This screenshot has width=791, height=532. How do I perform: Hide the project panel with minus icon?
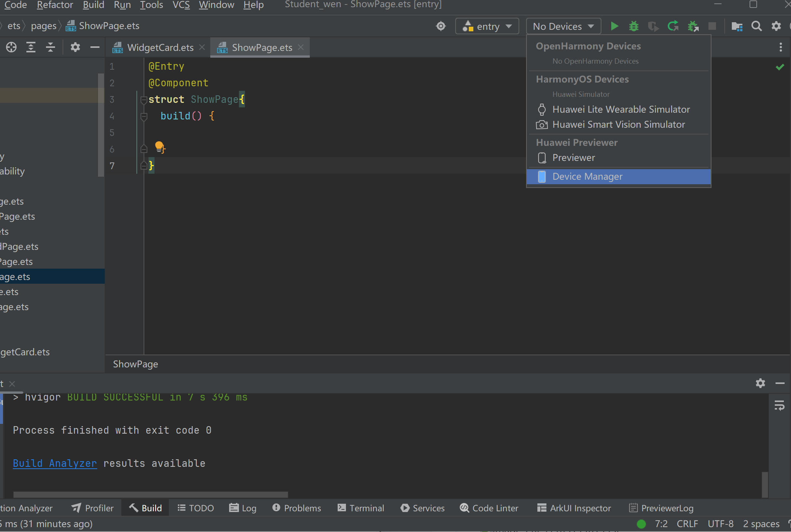[x=95, y=47]
